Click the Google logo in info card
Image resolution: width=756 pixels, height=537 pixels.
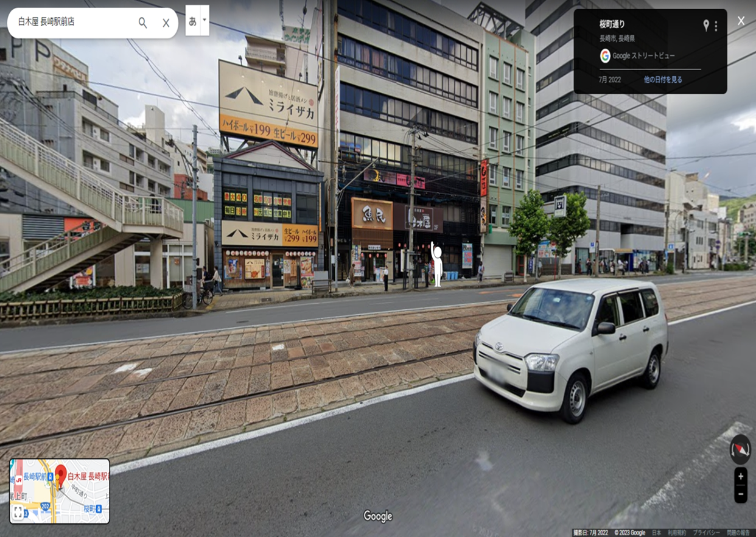(605, 56)
